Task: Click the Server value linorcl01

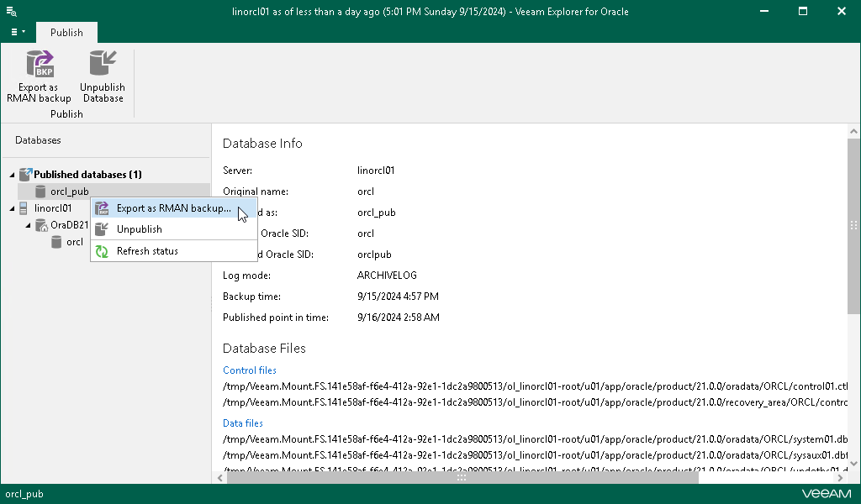Action: pyautogui.click(x=376, y=171)
